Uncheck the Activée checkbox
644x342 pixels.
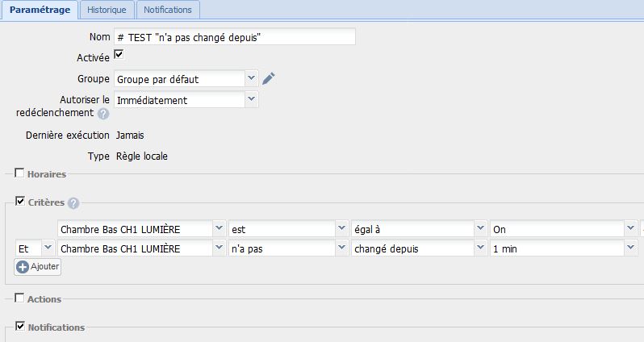click(x=119, y=55)
